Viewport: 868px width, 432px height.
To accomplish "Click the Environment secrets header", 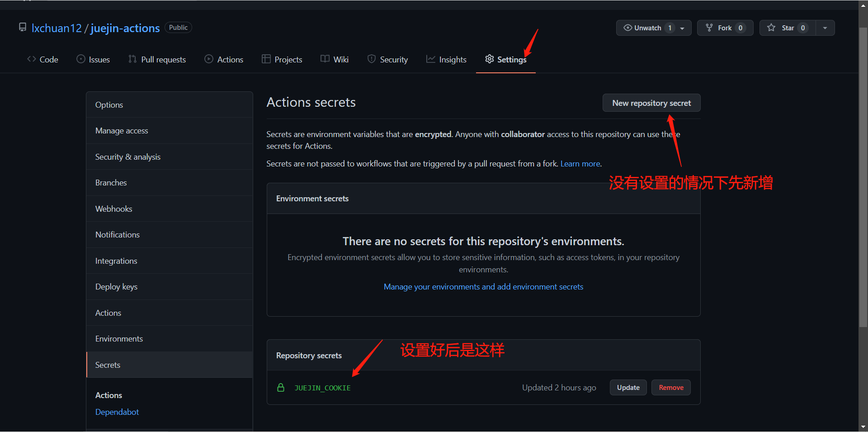I will (x=312, y=199).
